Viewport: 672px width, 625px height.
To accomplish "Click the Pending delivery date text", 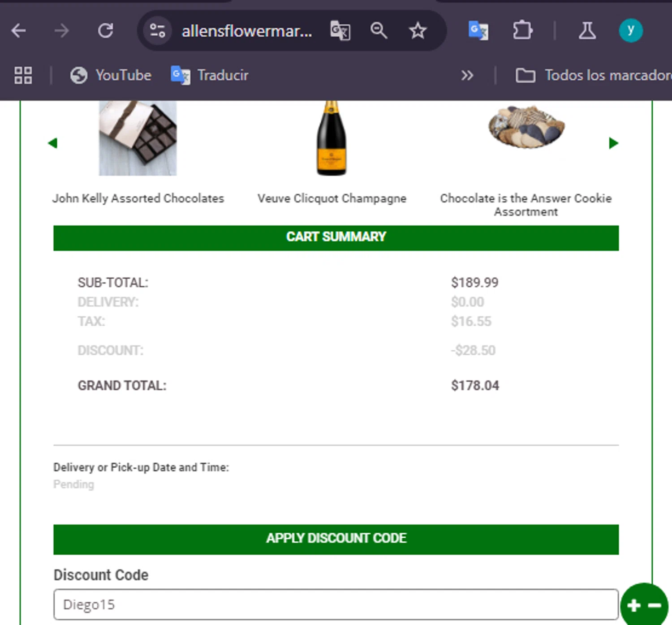I will tap(74, 484).
